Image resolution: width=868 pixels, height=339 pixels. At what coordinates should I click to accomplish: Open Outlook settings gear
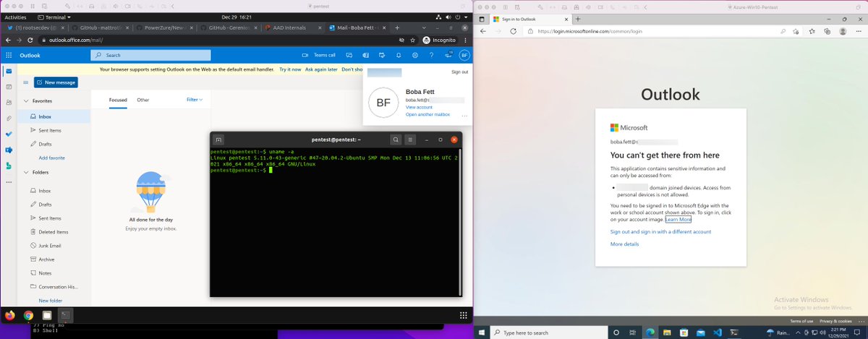point(415,55)
